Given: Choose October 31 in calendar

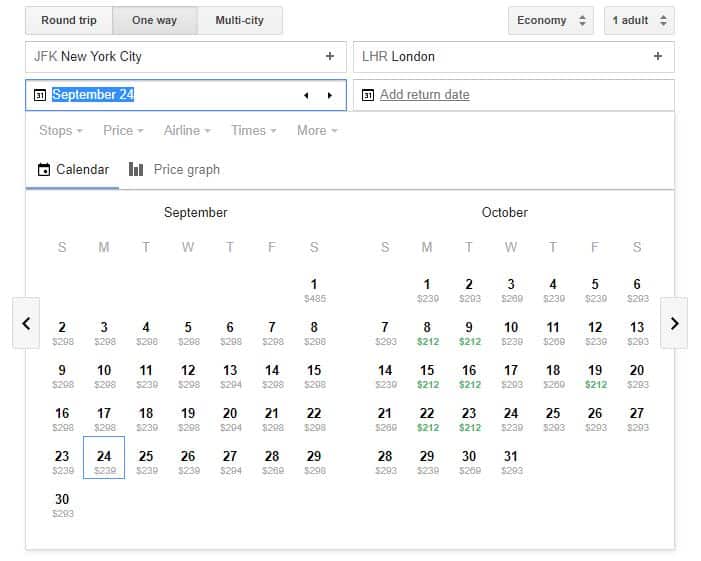Looking at the screenshot, I should pos(511,462).
